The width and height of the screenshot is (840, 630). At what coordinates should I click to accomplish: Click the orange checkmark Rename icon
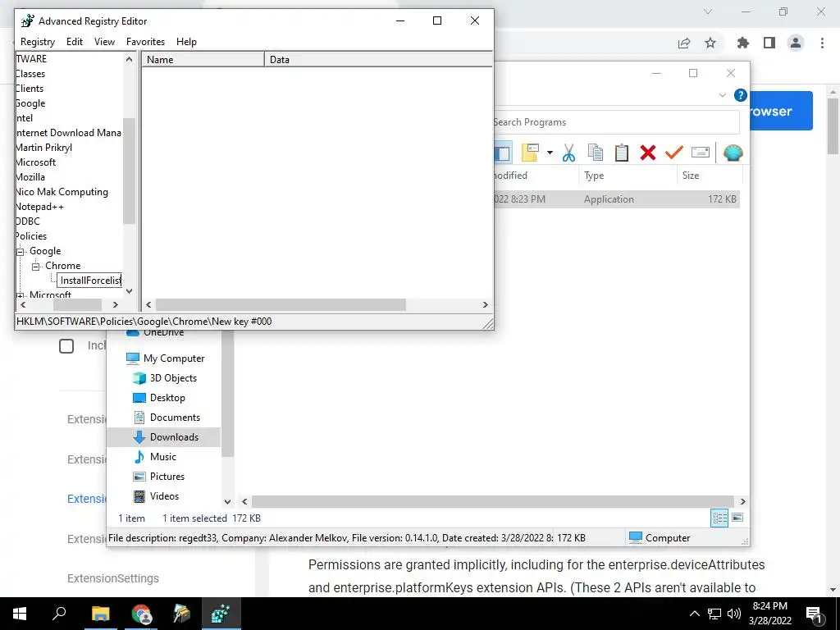point(674,153)
